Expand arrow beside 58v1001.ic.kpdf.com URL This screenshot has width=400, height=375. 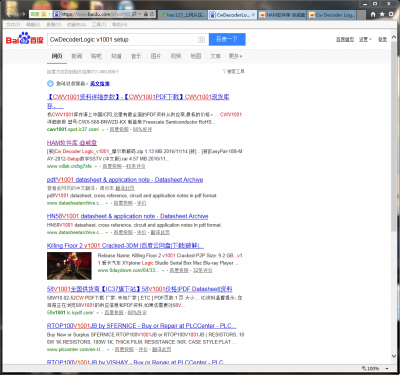tap(98, 313)
